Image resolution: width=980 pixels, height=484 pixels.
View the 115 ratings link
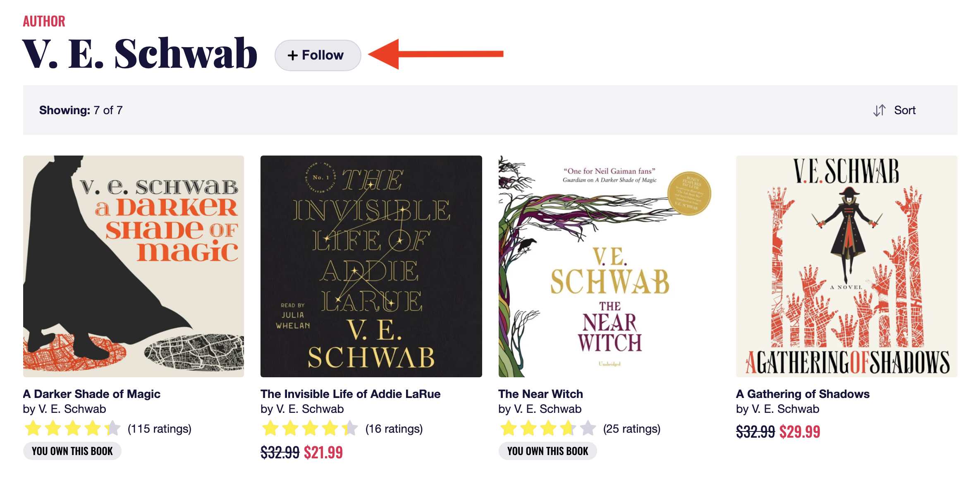160,429
